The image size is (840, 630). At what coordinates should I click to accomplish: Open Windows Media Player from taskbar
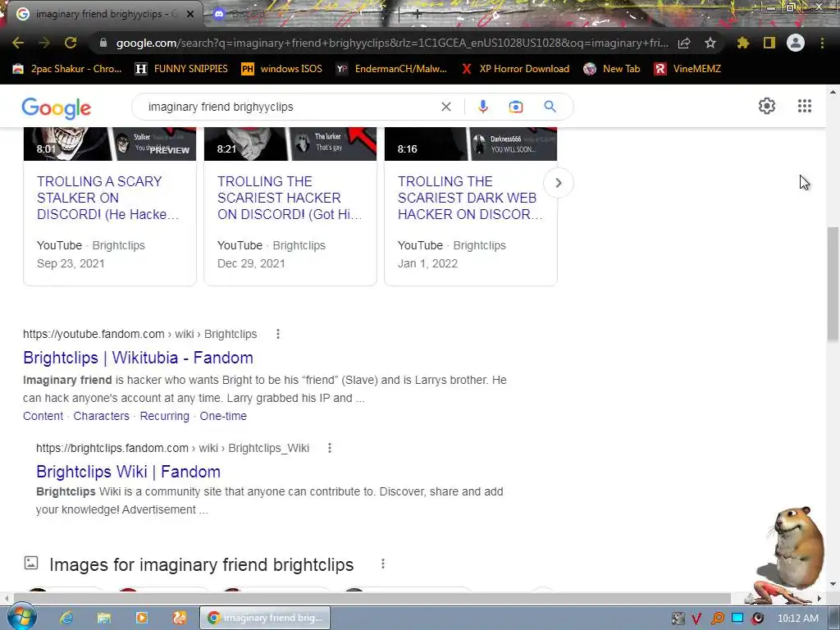(141, 618)
